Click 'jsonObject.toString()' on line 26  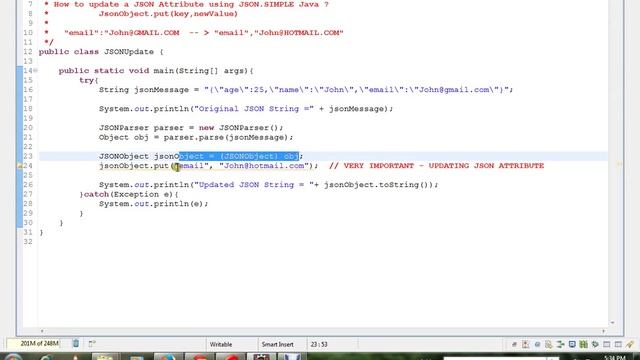tap(379, 185)
